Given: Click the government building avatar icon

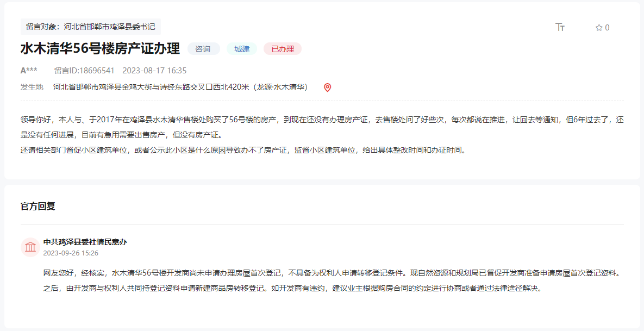Looking at the screenshot, I should pyautogui.click(x=30, y=247).
